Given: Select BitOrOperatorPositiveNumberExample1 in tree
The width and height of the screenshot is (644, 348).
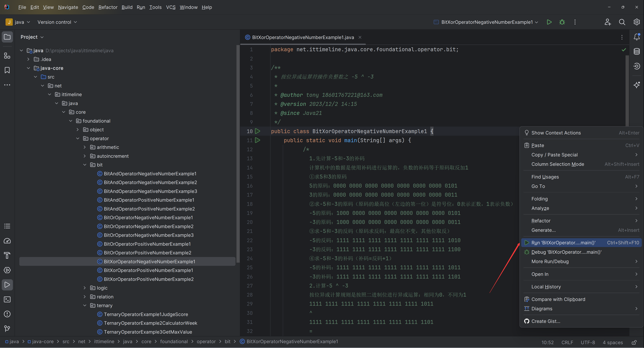Looking at the screenshot, I should tap(147, 244).
